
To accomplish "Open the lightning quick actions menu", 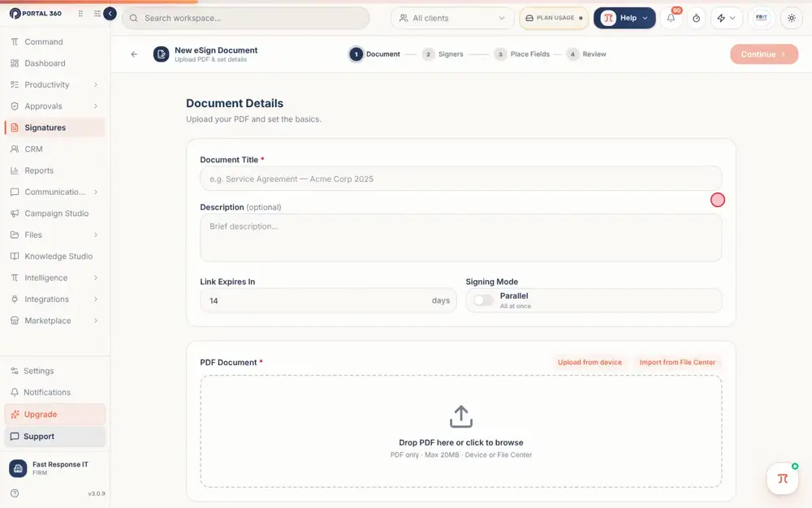I will [727, 18].
